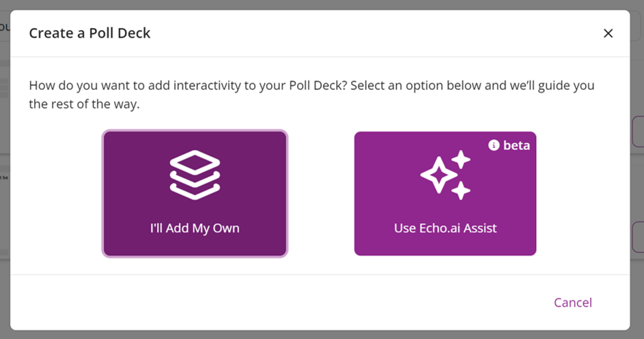Click the dimmed input field behind dialog top-left
The height and width of the screenshot is (339, 644).
coord(4,27)
